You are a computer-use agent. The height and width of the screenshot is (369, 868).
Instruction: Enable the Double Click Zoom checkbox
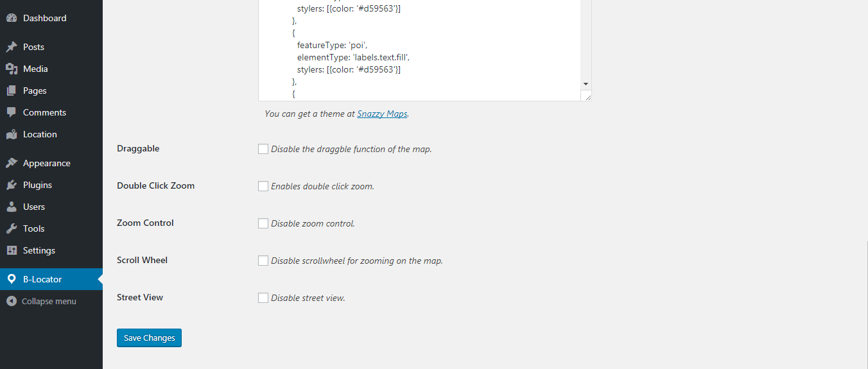pos(263,186)
